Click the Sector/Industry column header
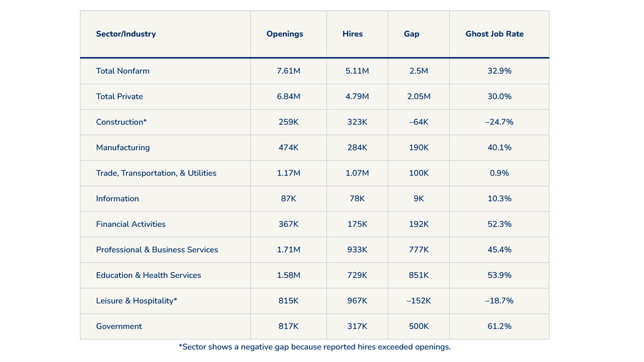 click(x=126, y=34)
